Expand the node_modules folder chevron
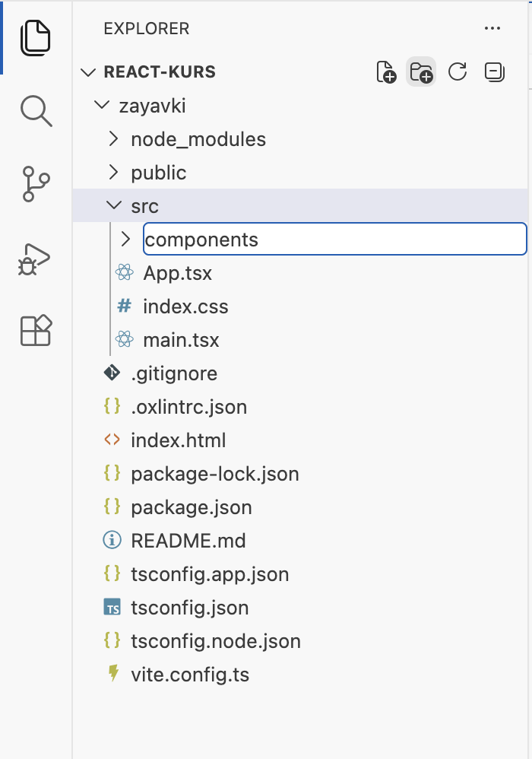The width and height of the screenshot is (532, 759). coord(114,139)
